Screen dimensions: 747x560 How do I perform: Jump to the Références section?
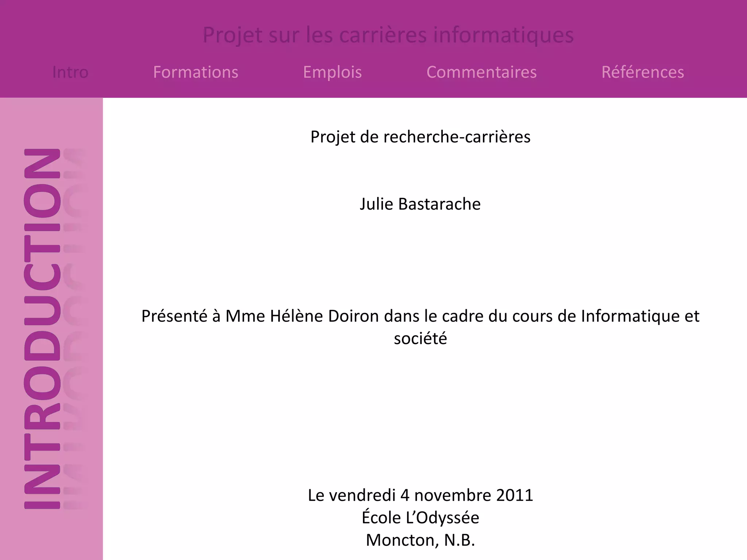[x=642, y=72]
